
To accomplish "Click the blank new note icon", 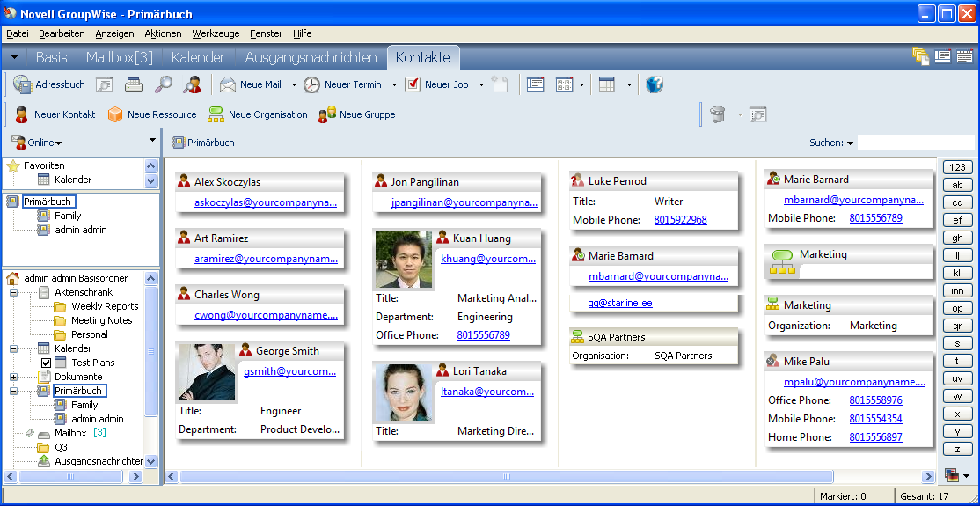I will 500,84.
